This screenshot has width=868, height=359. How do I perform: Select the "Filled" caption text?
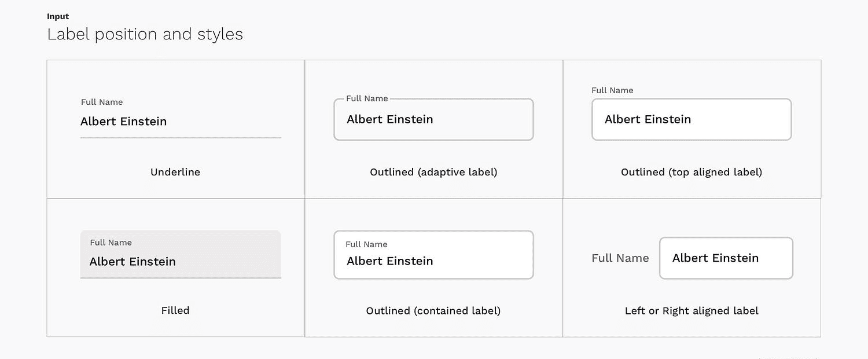point(175,310)
